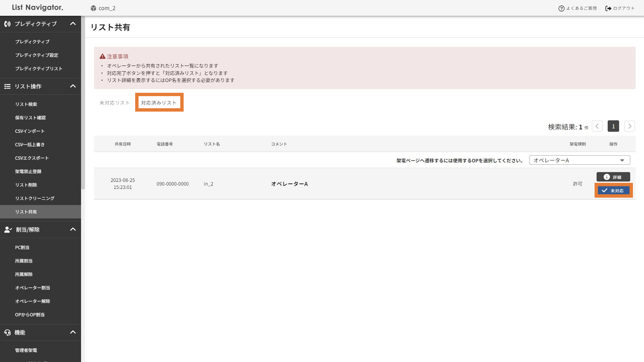Image resolution: width=644 pixels, height=362 pixels.
Task: Click the predictive phone signal icon
Action: [7, 24]
